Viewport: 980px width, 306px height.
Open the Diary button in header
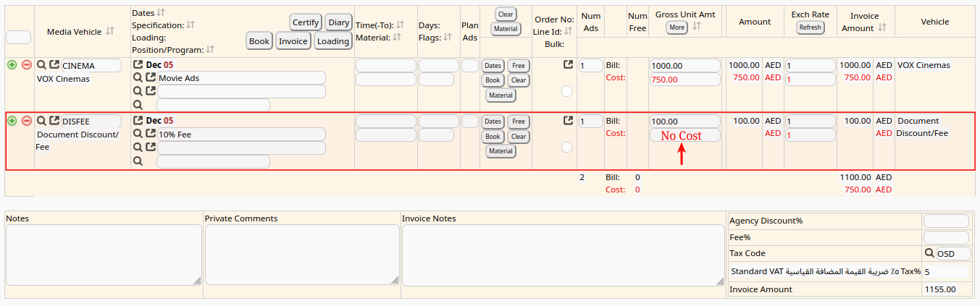(338, 22)
